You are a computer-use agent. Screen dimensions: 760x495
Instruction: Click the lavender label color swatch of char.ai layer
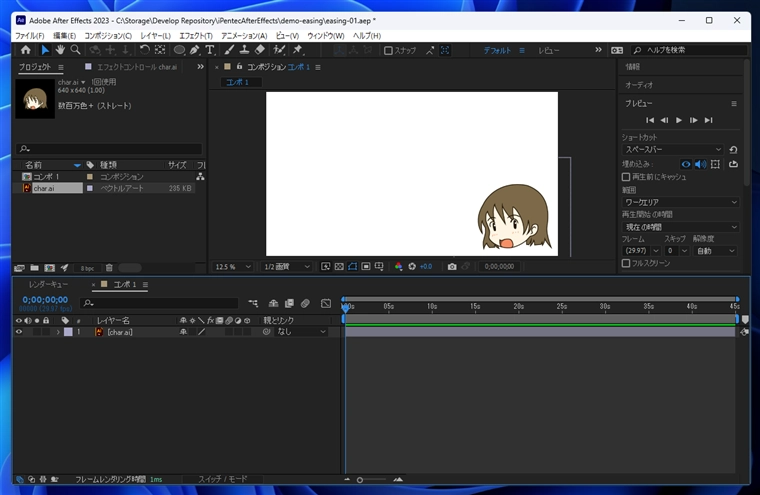pos(68,332)
